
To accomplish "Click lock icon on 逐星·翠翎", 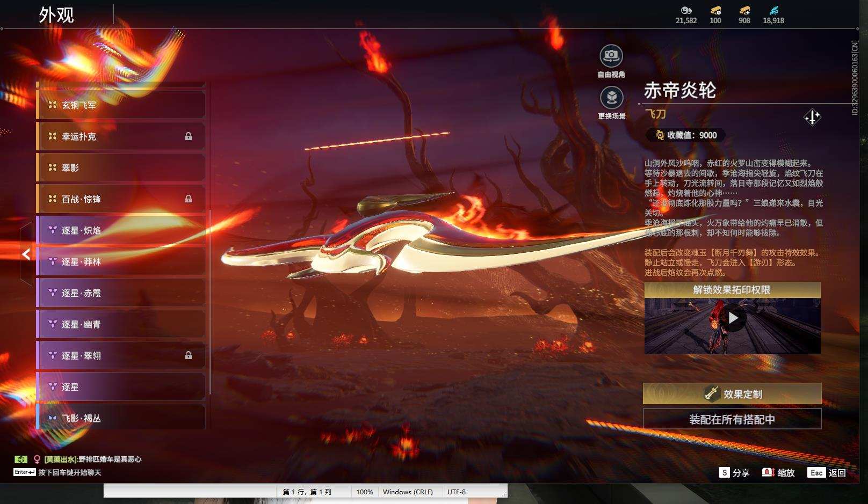I will click(x=189, y=355).
